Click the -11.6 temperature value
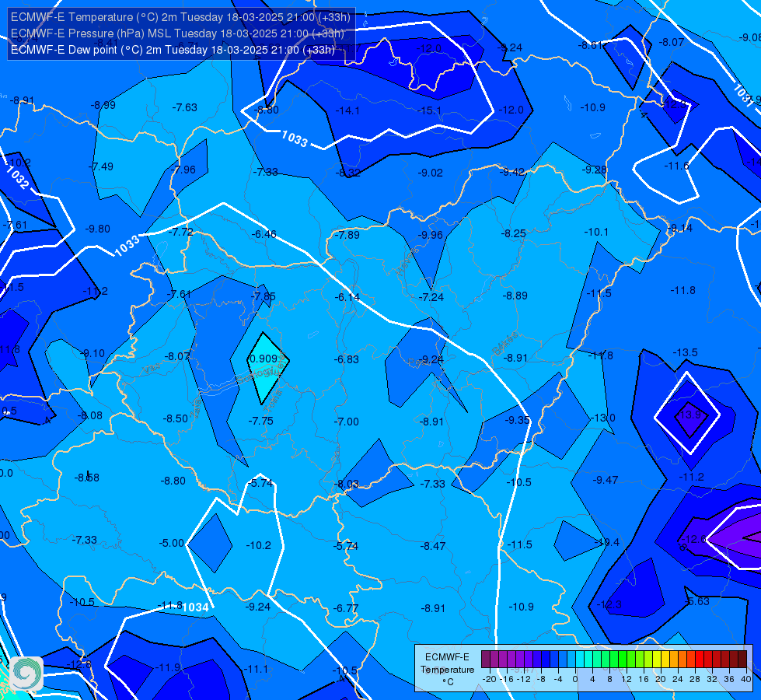The width and height of the screenshot is (761, 700). coord(676,166)
